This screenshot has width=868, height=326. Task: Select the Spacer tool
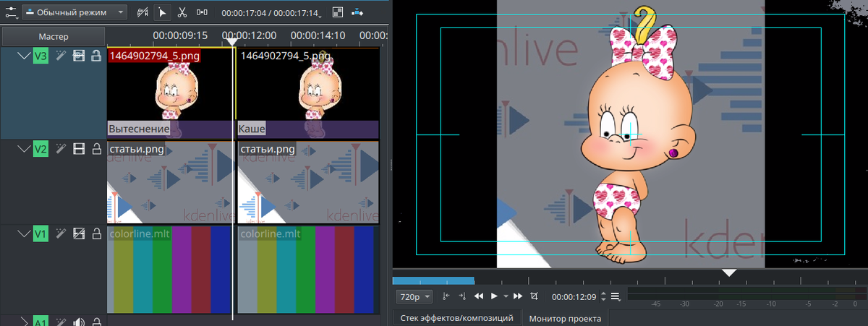click(x=202, y=12)
